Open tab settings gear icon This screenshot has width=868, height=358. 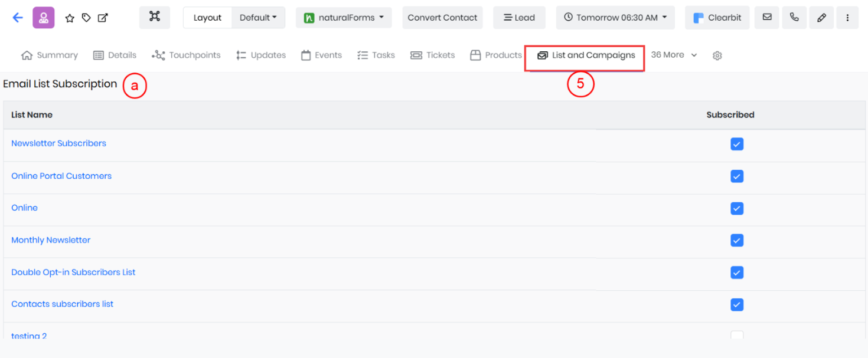pos(717,55)
